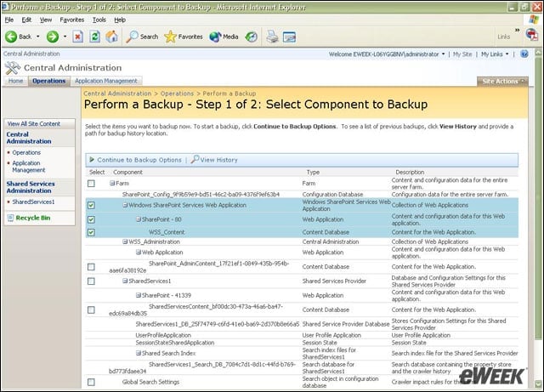This screenshot has width=544, height=392.
Task: Collapse the SharedServices1 tree node
Action: pyautogui.click(x=125, y=281)
